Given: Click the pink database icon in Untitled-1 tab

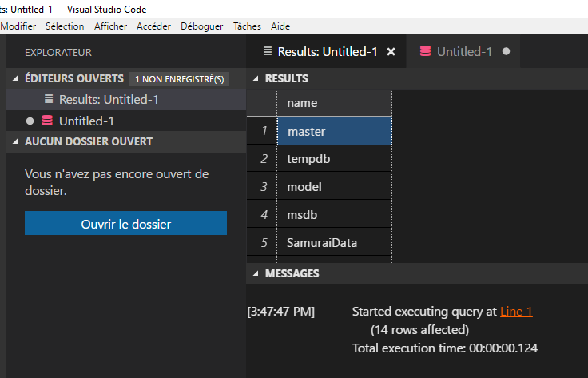Looking at the screenshot, I should (425, 51).
